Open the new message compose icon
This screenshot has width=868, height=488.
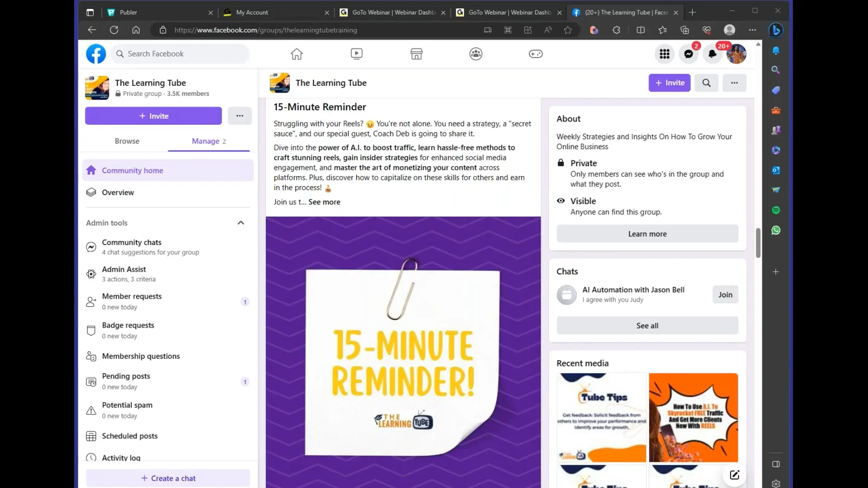(734, 474)
